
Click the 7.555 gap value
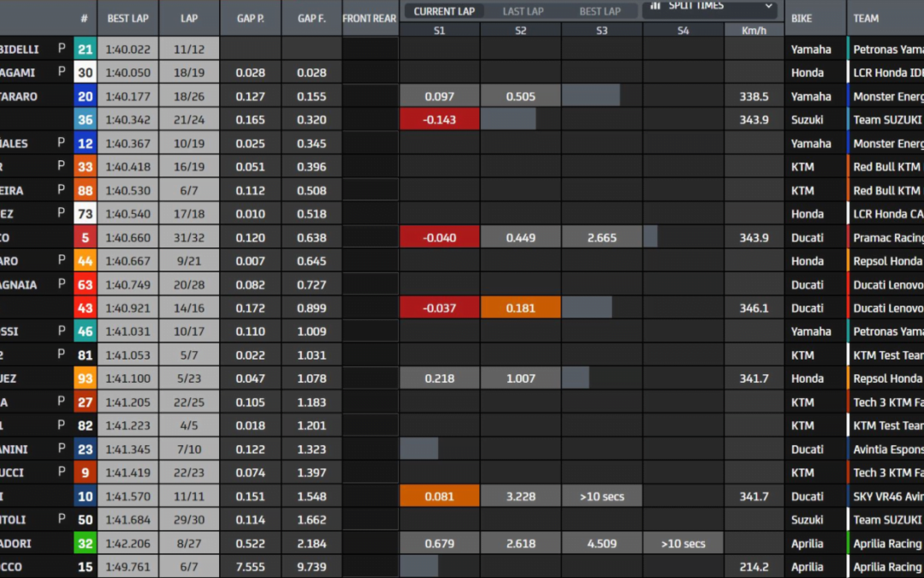pos(251,567)
